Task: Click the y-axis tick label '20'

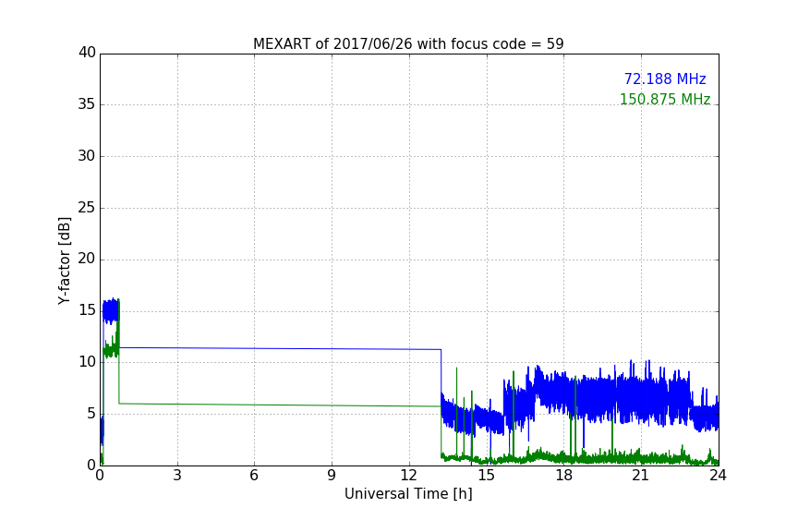Action: pyautogui.click(x=87, y=260)
